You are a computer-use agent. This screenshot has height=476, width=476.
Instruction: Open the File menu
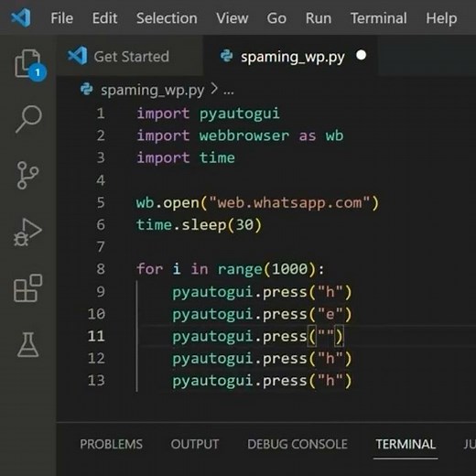coord(62,18)
